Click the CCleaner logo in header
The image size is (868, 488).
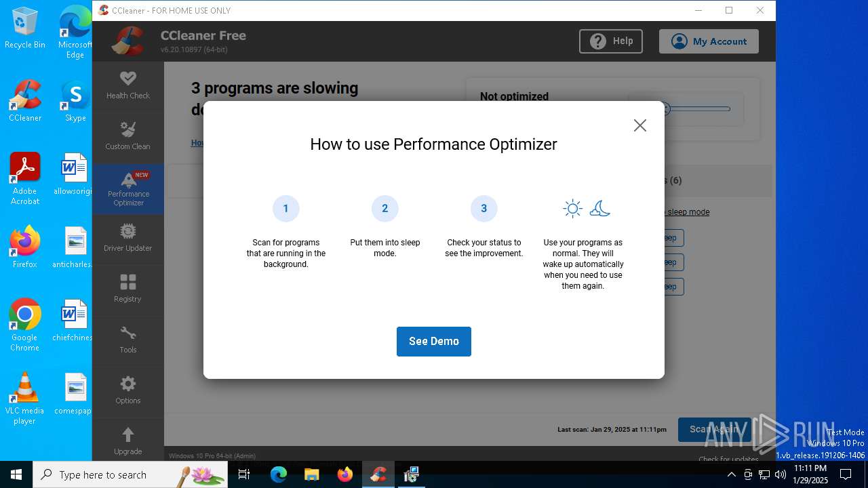point(127,41)
